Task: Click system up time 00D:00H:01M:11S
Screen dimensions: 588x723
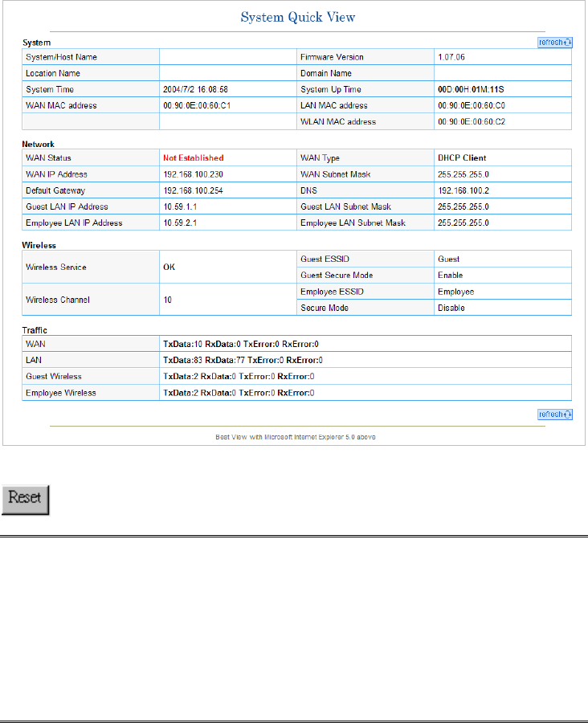Action: [471, 89]
